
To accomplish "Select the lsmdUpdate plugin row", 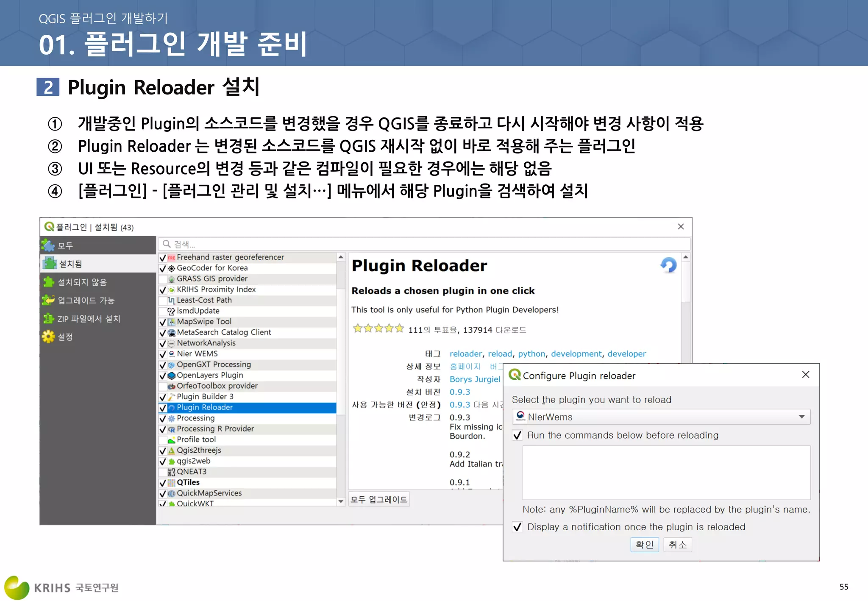I will click(247, 311).
